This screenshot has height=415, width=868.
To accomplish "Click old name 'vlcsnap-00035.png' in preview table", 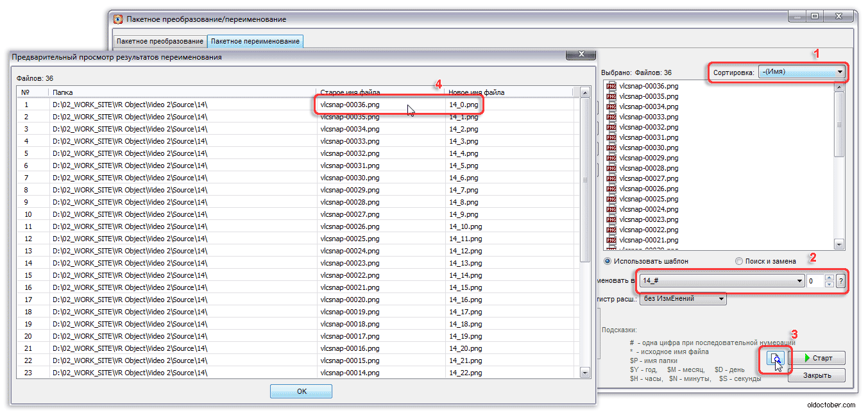I will (x=350, y=117).
